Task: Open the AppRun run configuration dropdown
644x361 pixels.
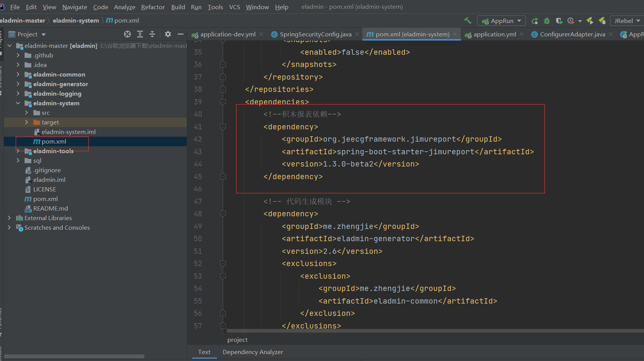Action: (501, 21)
